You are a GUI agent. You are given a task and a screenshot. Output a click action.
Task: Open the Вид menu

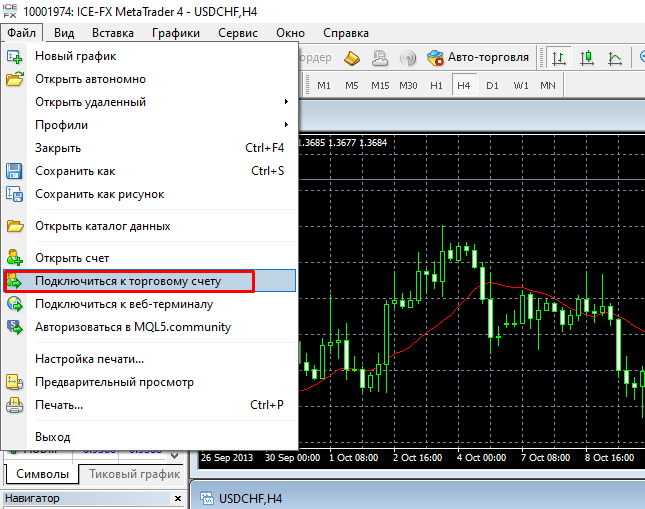coord(64,33)
